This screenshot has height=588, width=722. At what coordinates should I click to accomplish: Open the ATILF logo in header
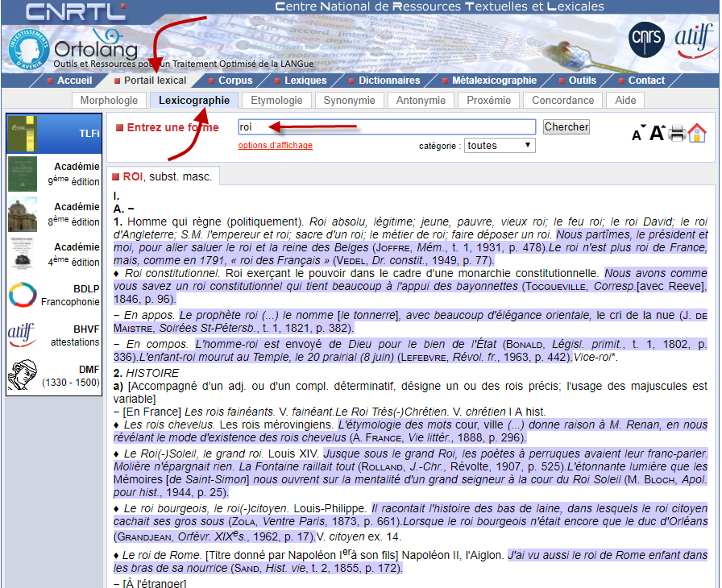(695, 39)
